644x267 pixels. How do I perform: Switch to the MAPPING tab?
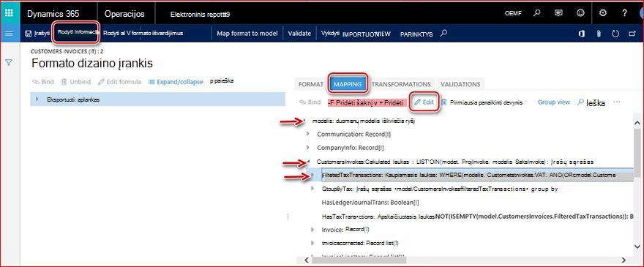[x=348, y=84]
